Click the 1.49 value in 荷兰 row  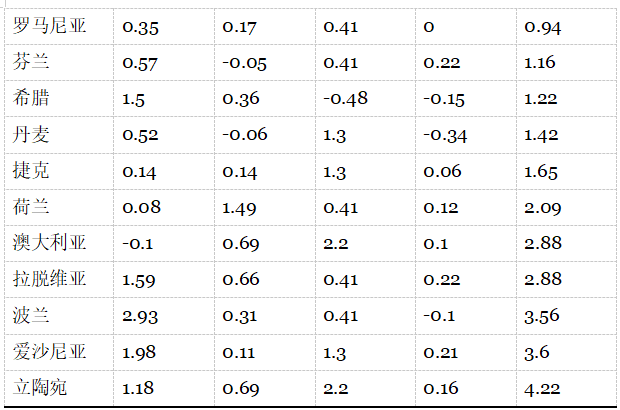[240, 207]
